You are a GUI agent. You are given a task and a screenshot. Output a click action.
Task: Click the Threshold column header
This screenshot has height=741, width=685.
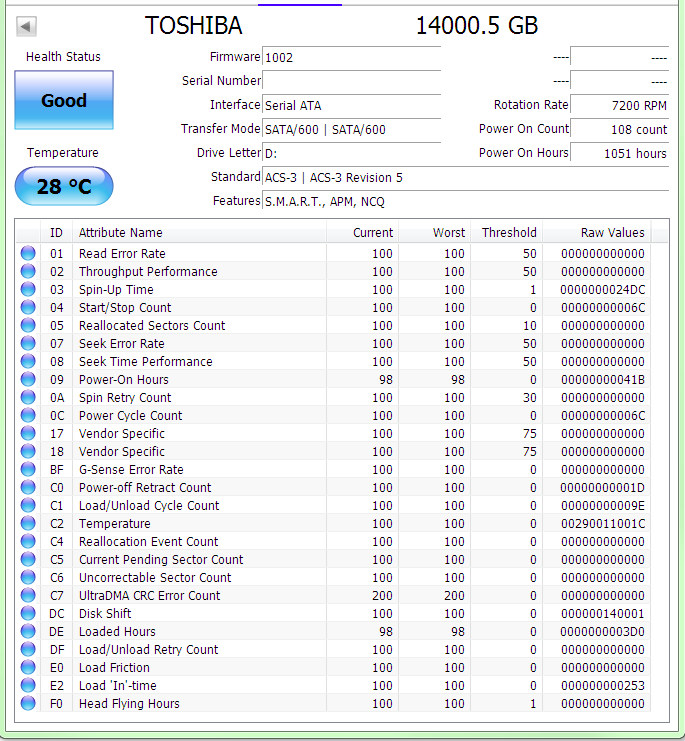tap(506, 233)
